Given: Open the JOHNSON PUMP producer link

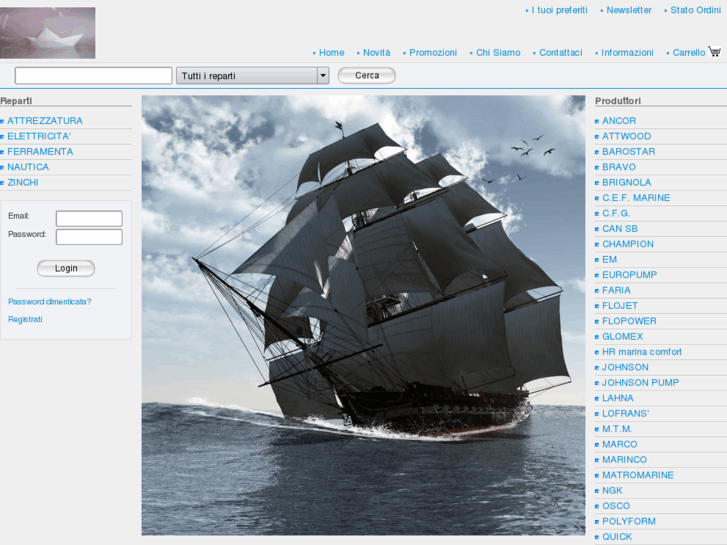Looking at the screenshot, I should click(640, 382).
